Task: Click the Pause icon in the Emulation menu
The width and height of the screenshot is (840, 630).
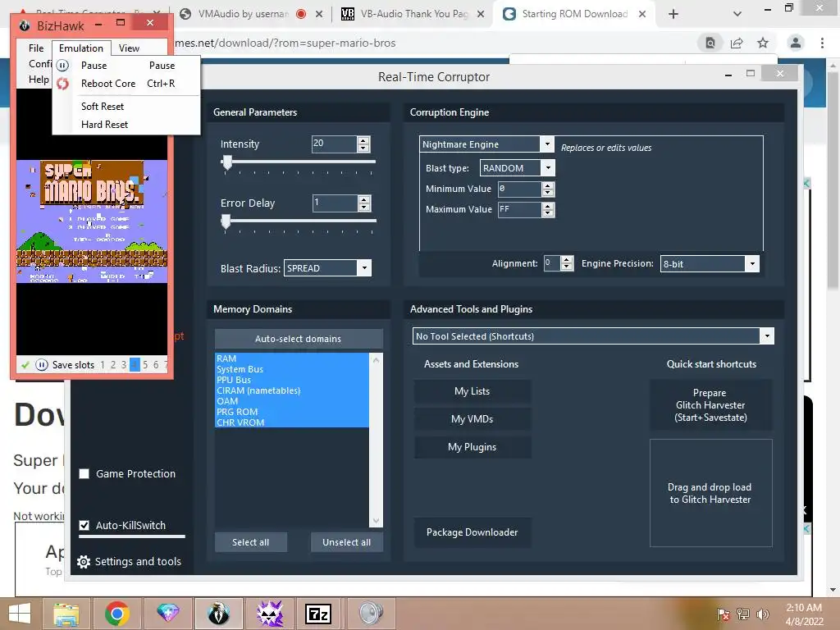Action: [62, 66]
